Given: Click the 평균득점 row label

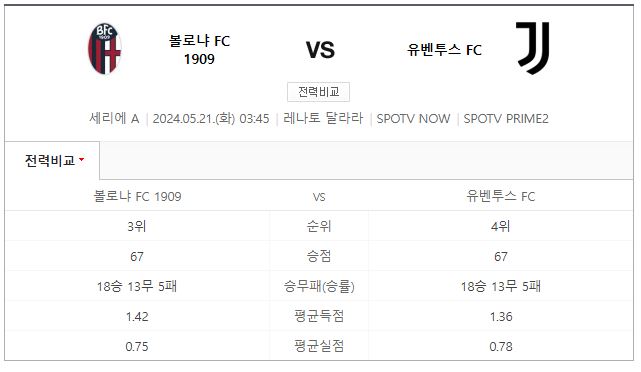Looking at the screenshot, I should tap(319, 316).
